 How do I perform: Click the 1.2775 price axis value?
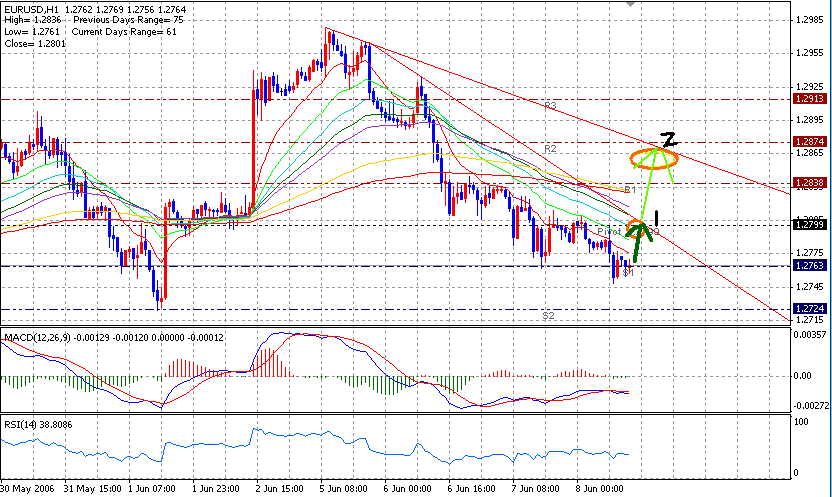click(x=810, y=253)
